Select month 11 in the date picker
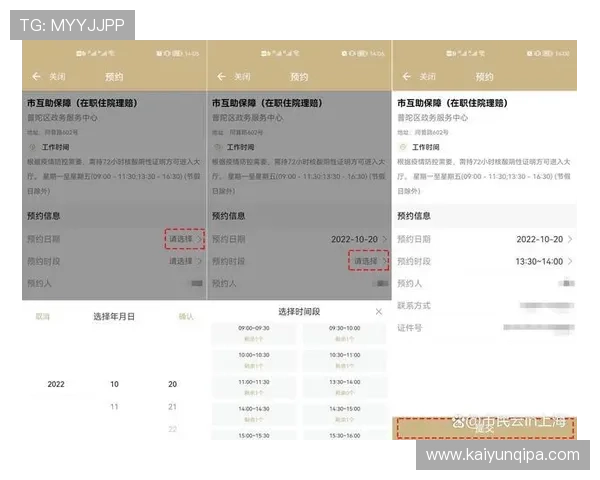Screen dimensions: 600x480 coord(114,407)
